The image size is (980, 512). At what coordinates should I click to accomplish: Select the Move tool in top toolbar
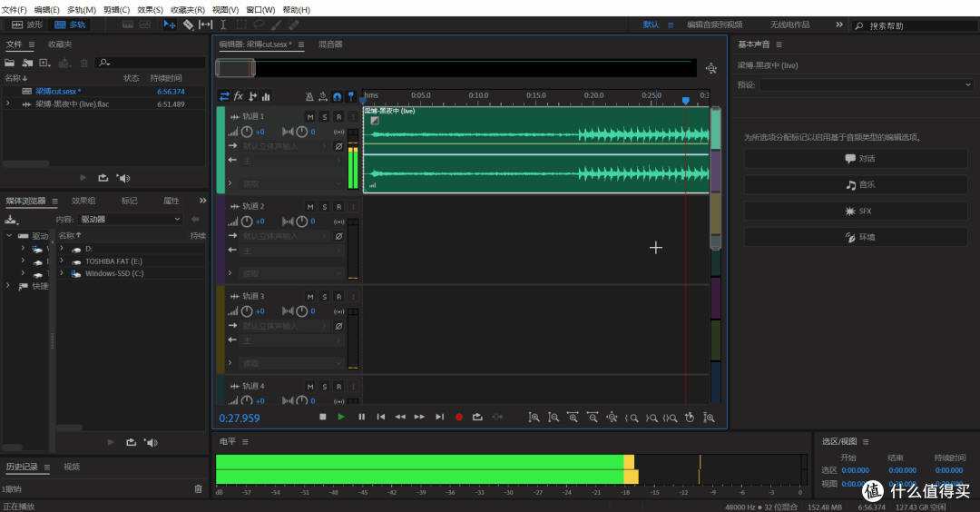(170, 25)
